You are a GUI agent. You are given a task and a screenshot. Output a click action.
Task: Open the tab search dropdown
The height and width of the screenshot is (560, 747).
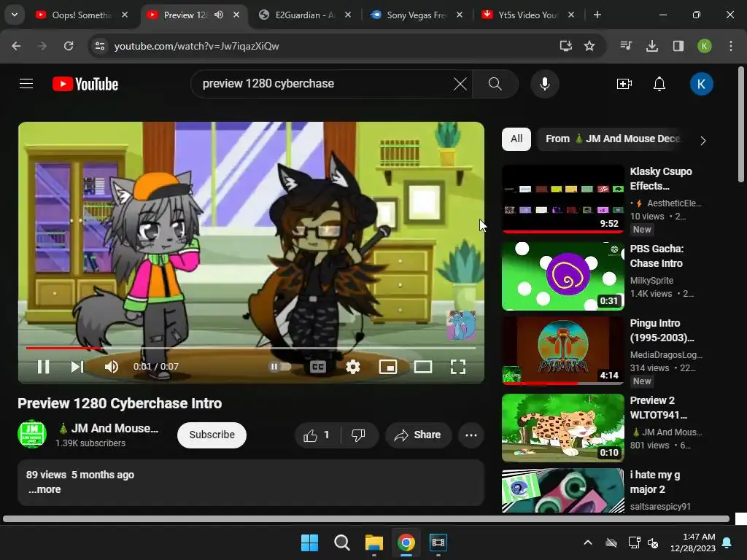tap(15, 15)
